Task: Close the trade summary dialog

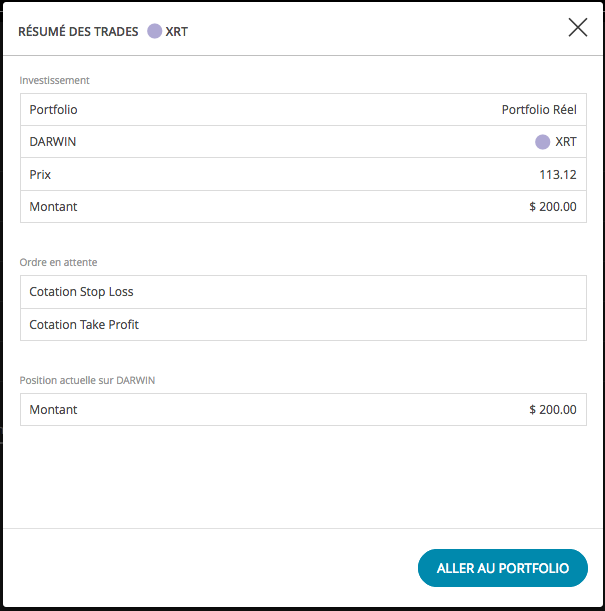Action: [577, 28]
